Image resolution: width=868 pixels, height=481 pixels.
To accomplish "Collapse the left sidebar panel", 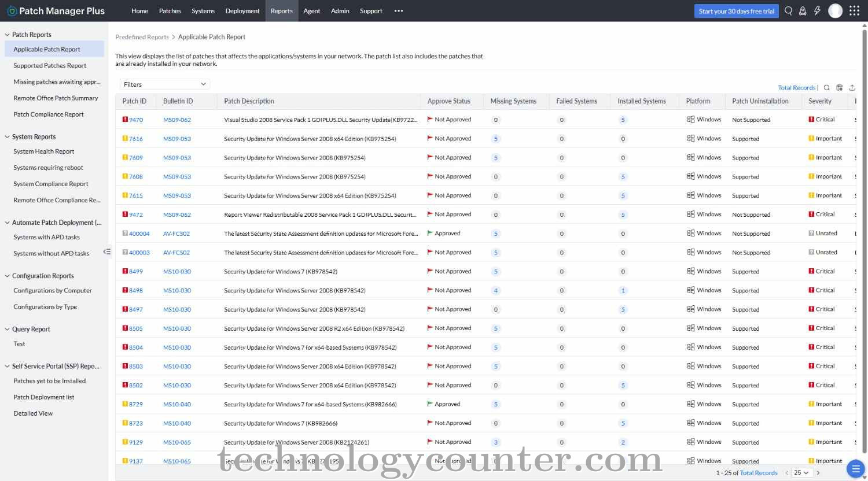I will tap(106, 251).
